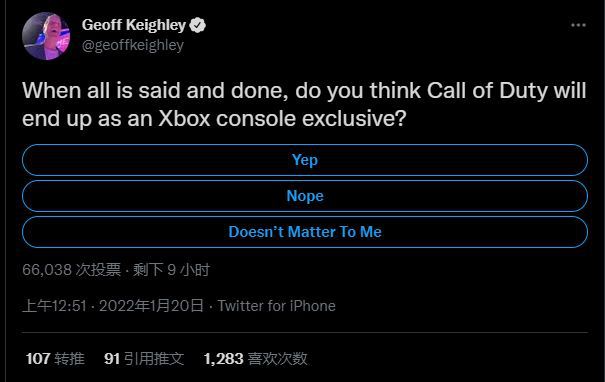Open the @geoffkeighley handle link

tap(133, 46)
